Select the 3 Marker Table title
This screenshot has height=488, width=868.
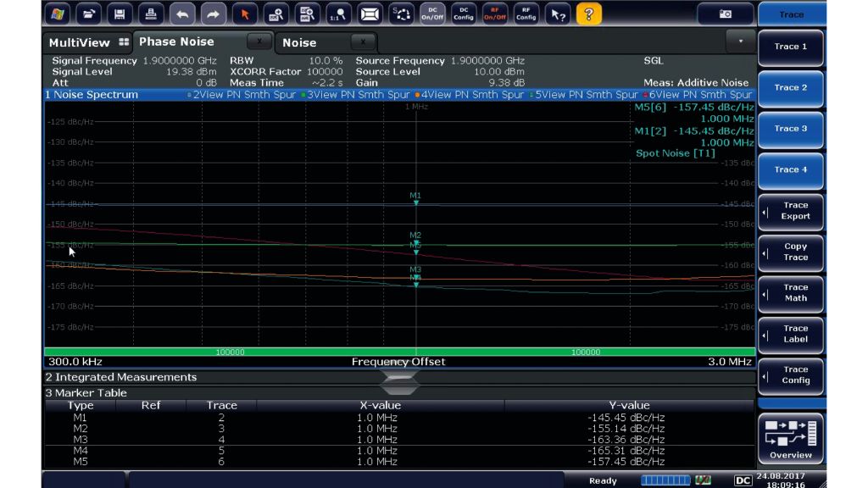tap(86, 393)
